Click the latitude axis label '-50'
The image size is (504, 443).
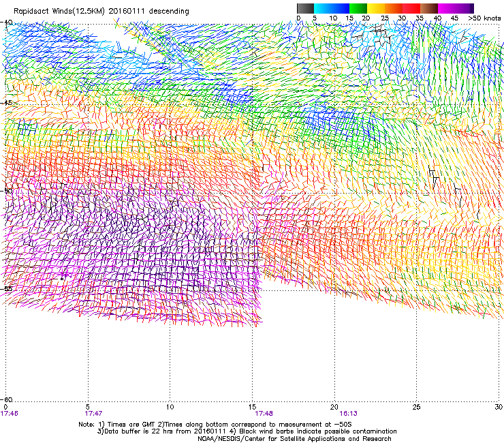[6, 191]
